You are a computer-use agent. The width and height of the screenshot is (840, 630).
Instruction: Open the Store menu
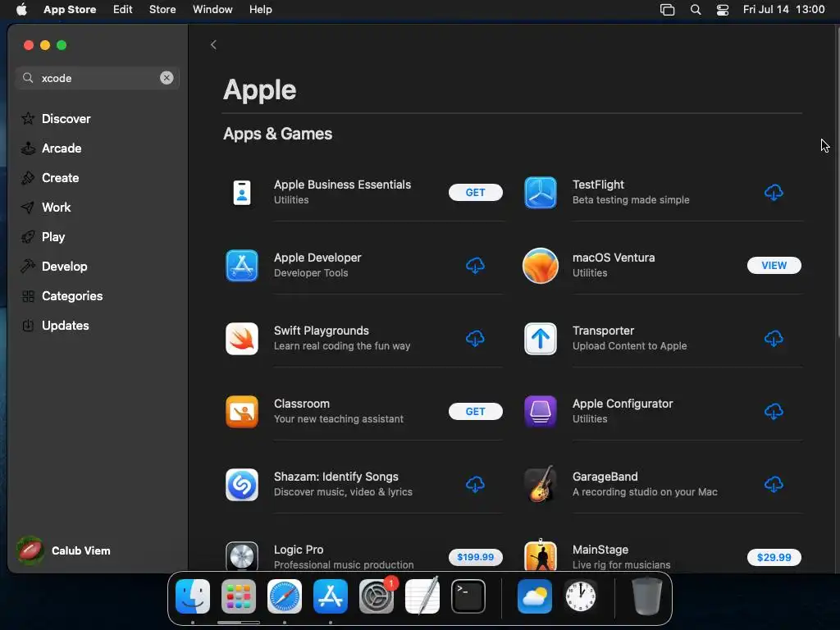(x=162, y=9)
